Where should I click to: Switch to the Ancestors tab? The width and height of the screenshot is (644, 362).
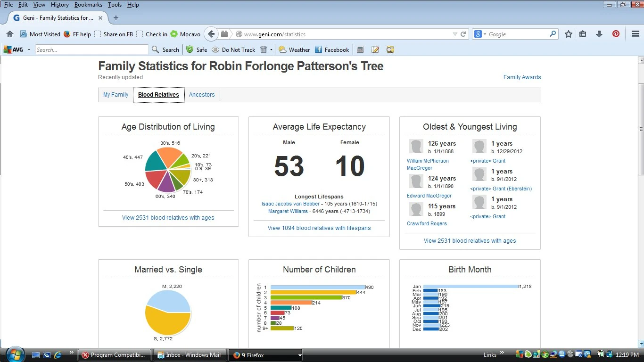202,95
